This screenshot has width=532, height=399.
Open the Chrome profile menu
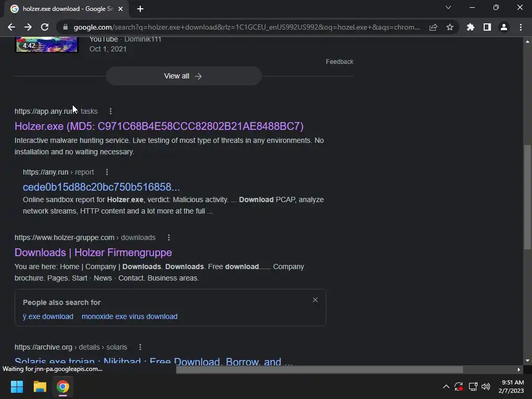504,27
